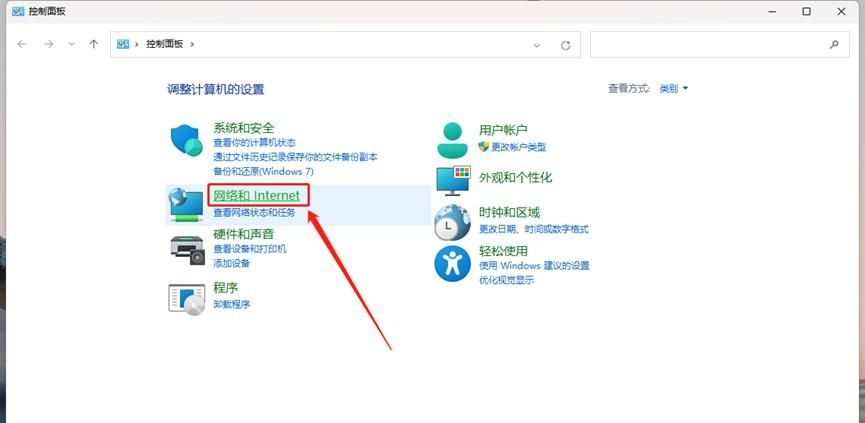This screenshot has width=865, height=423.
Task: Open 查看设备和打印机 link
Action: (x=250, y=249)
